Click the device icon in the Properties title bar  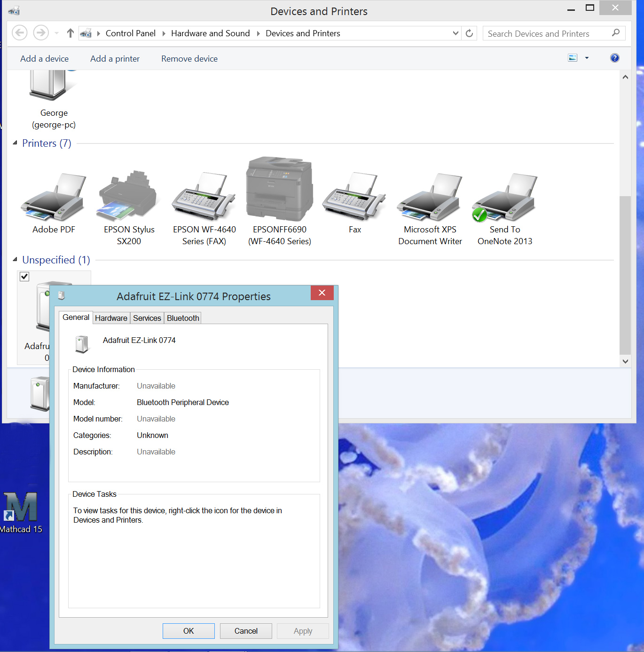click(x=61, y=296)
